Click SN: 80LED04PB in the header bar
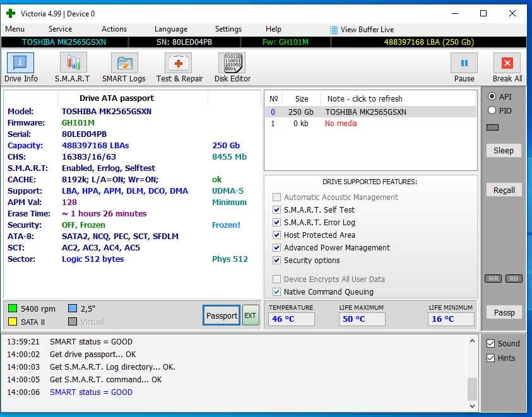This screenshot has height=417, width=532. click(x=184, y=42)
